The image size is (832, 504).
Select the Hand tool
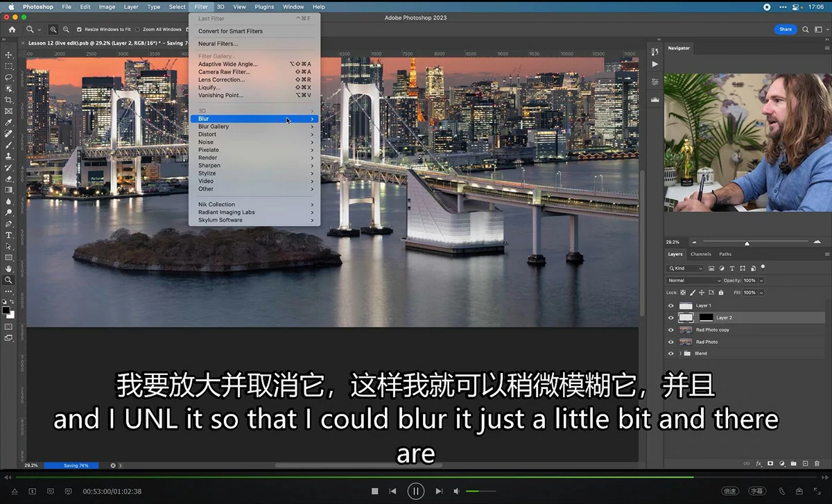[8, 269]
